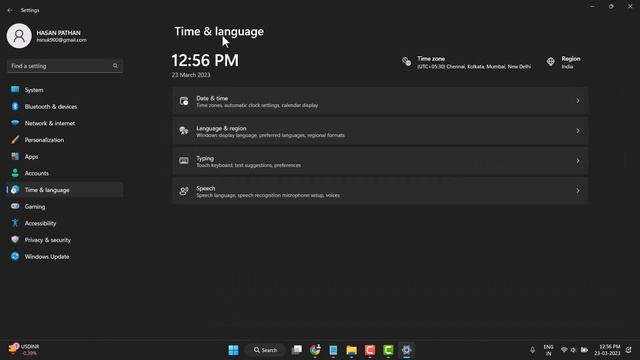Image resolution: width=640 pixels, height=360 pixels.
Task: Click the Typing keyboard icon
Action: click(x=184, y=161)
